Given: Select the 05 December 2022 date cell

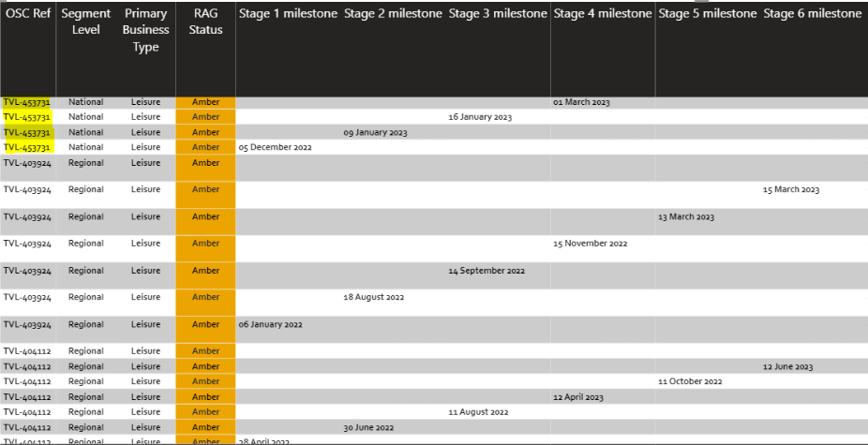Looking at the screenshot, I should click(275, 147).
